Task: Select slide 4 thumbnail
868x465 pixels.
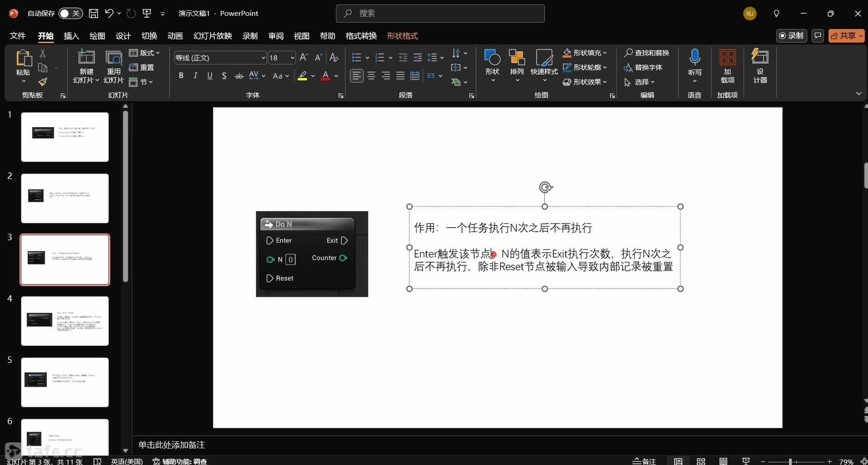Action: (65, 321)
